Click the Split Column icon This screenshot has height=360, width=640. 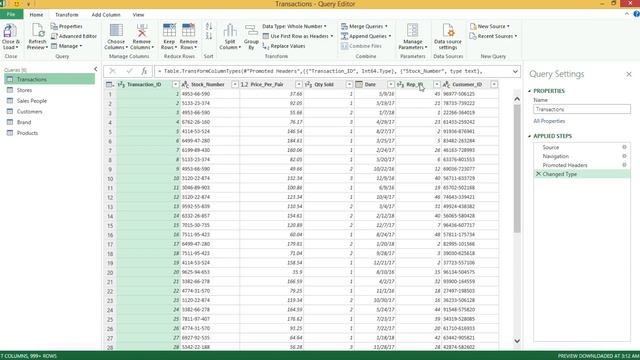(x=230, y=31)
